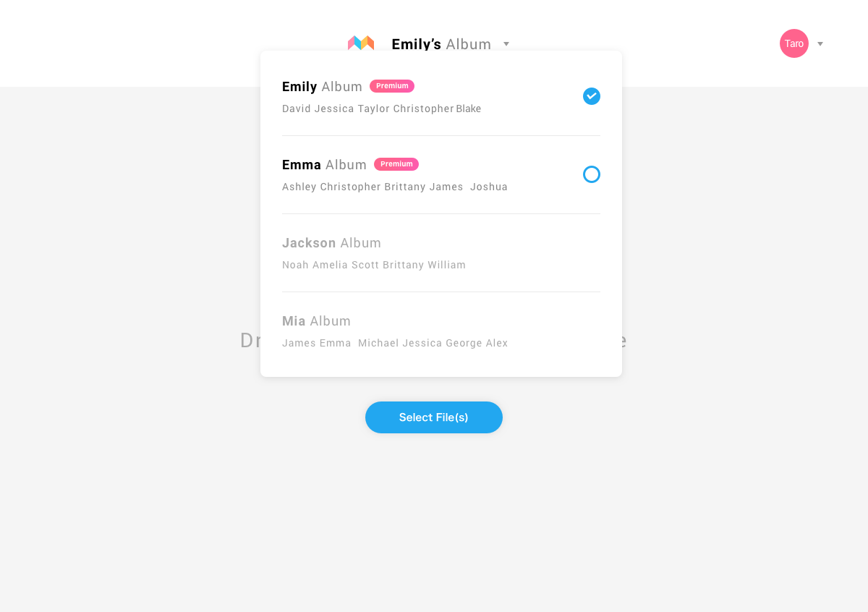Image resolution: width=868 pixels, height=612 pixels.
Task: Click the drag-and-drop upload area
Action: point(434,506)
